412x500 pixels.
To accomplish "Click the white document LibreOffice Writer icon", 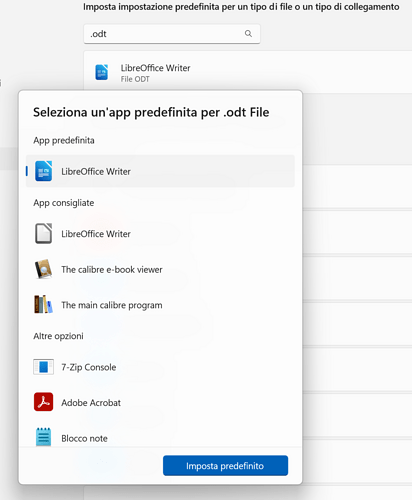I will [44, 233].
